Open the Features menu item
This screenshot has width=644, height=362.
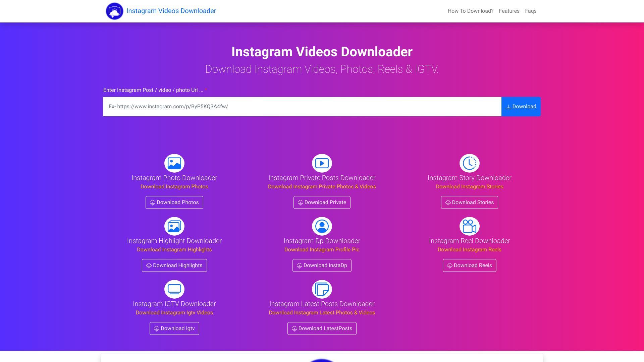(509, 11)
